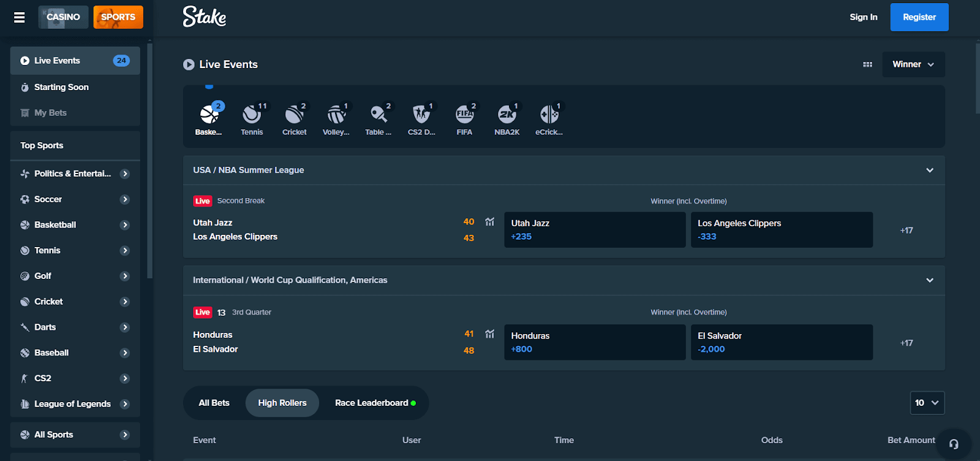The height and width of the screenshot is (461, 980).
Task: Expand the All Sports arrow
Action: (x=125, y=435)
